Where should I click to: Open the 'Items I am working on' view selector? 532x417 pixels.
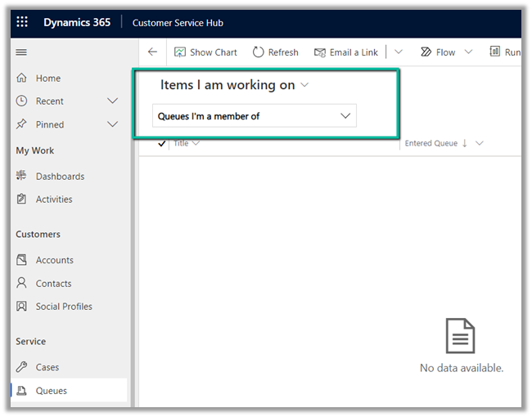click(234, 85)
